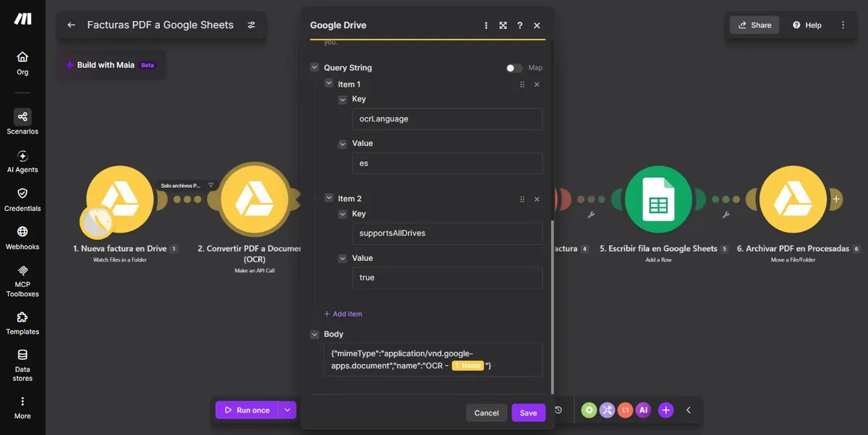868x435 pixels.
Task: Add module after Archivar PDF
Action: (835, 199)
